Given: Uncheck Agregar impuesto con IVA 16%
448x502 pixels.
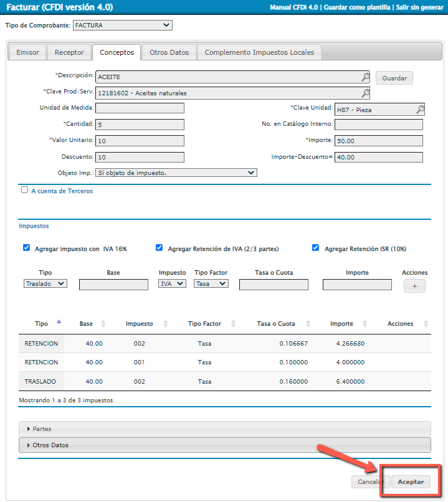Looking at the screenshot, I should point(26,248).
